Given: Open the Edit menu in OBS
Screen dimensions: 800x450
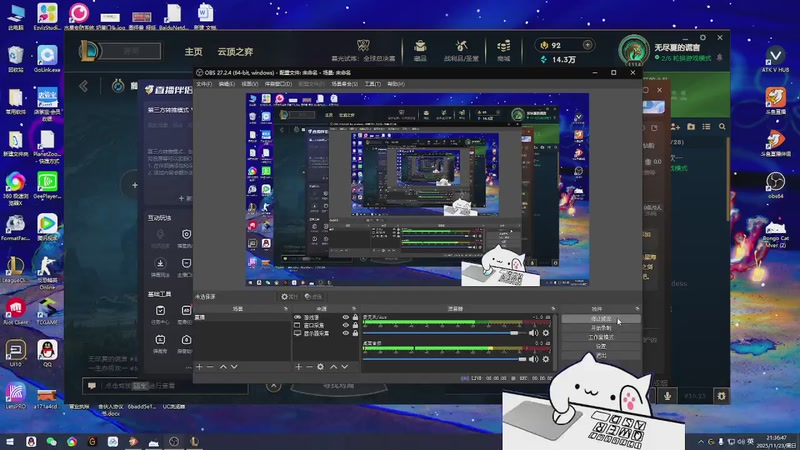Looking at the screenshot, I should (x=227, y=84).
